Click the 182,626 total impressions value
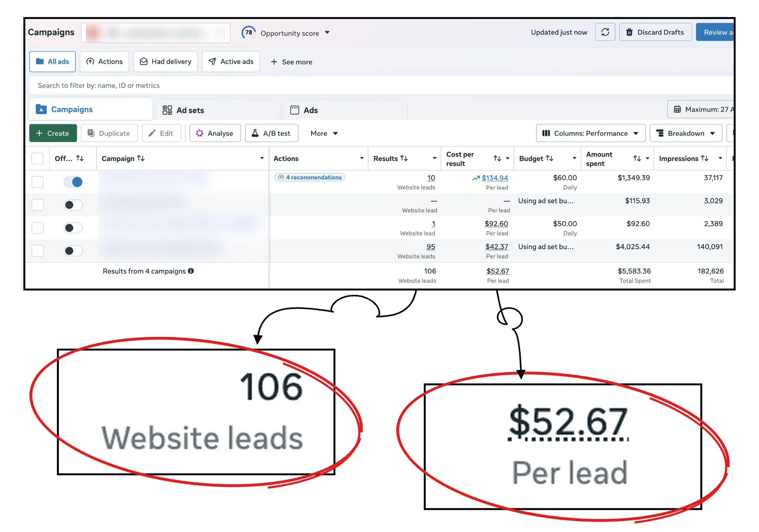The height and width of the screenshot is (532, 759). (x=710, y=271)
